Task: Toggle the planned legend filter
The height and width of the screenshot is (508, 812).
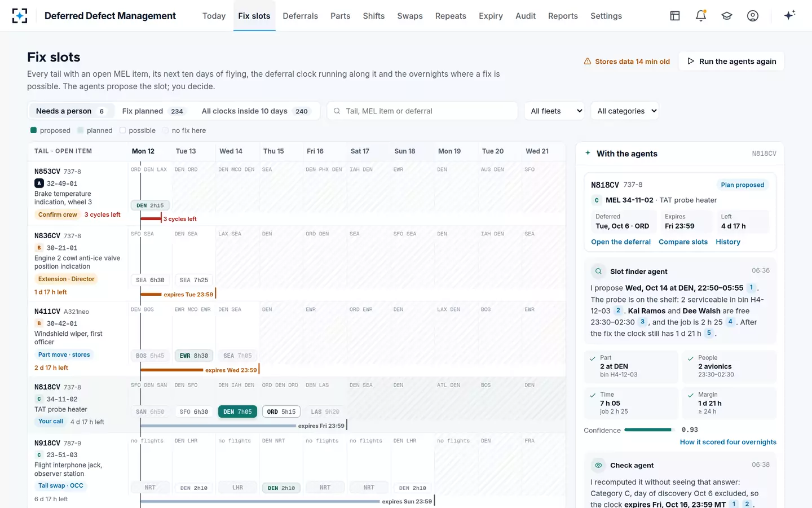Action: click(95, 130)
